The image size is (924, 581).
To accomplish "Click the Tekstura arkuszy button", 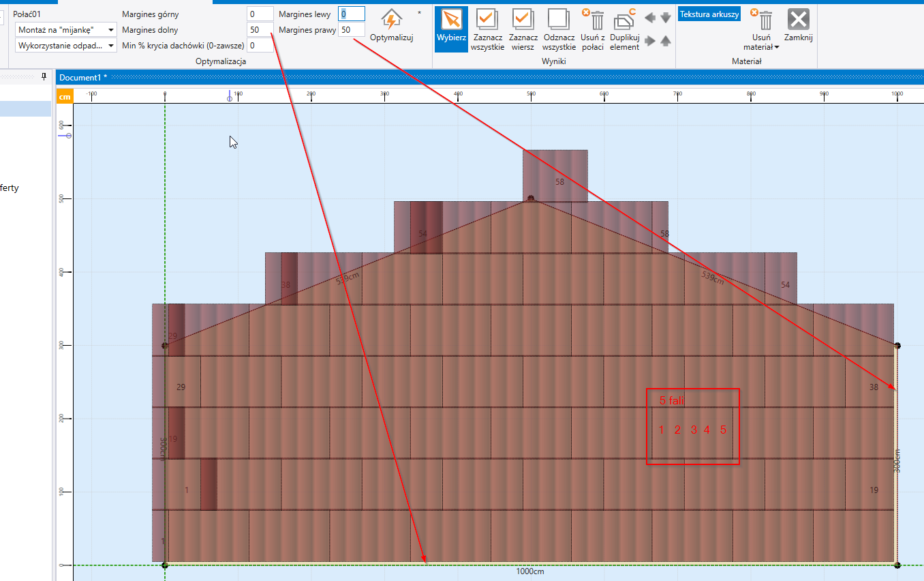I will click(x=709, y=14).
